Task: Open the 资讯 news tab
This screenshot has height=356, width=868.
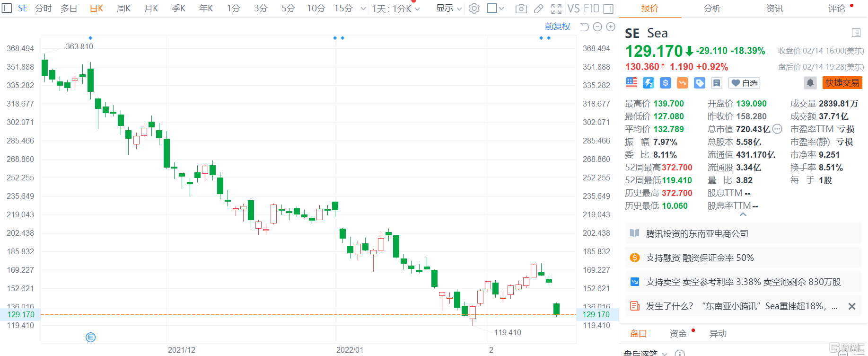Action: click(x=774, y=9)
